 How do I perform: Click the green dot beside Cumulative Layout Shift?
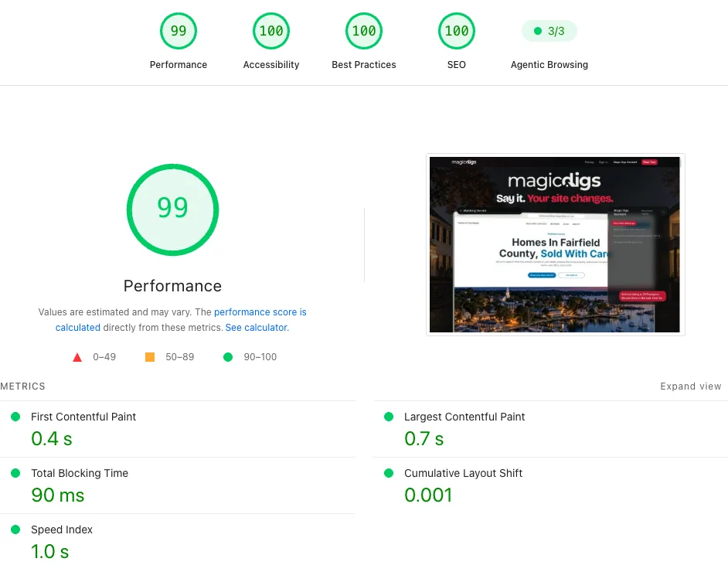click(389, 473)
